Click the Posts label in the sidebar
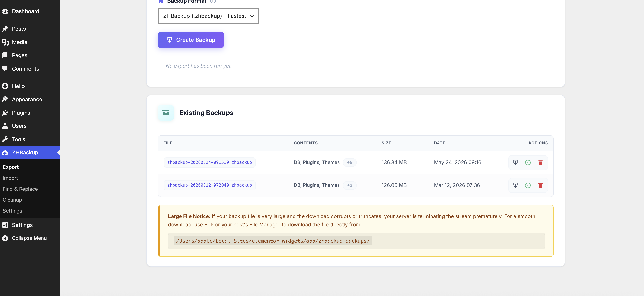 coord(19,29)
